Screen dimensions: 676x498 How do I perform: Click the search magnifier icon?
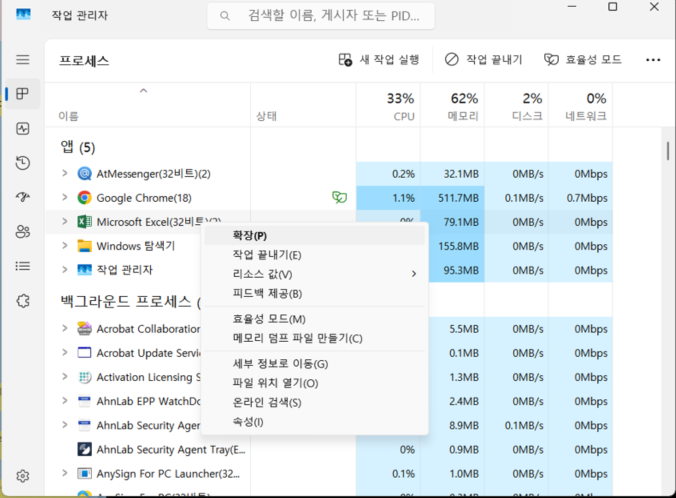(x=225, y=16)
